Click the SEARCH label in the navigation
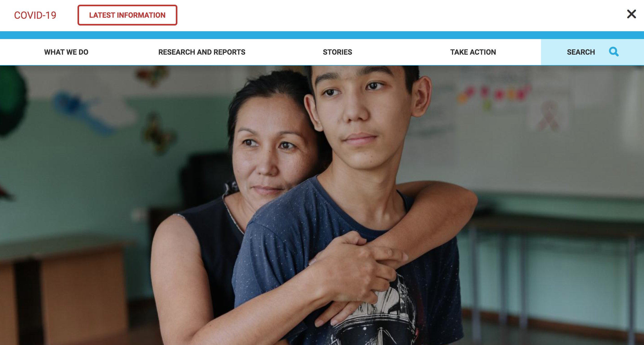The height and width of the screenshot is (345, 644). click(581, 52)
